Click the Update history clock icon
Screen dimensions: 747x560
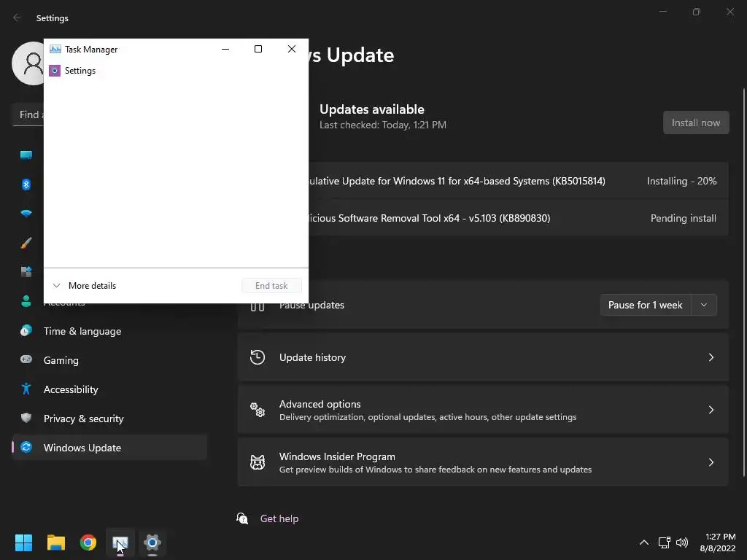coord(258,357)
